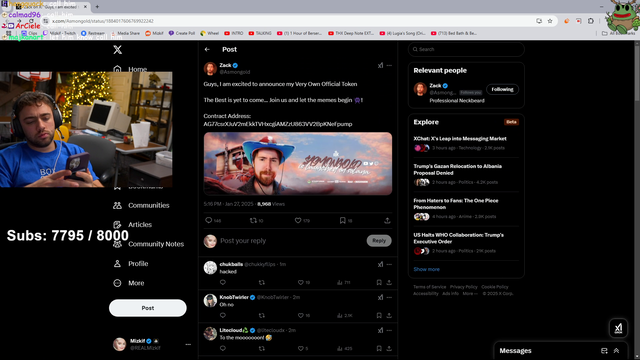Open Trump's Gazan Relocation story
Screen dimensions: 640x360
pos(458,170)
